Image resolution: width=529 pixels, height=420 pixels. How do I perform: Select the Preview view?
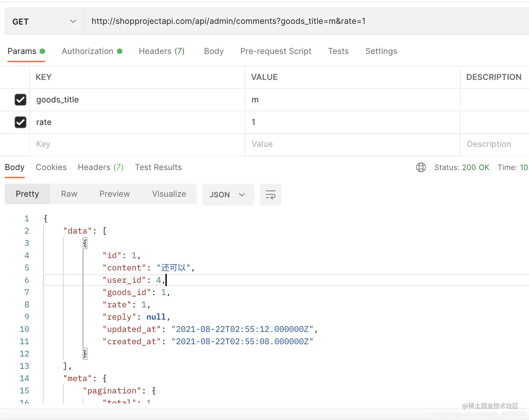[x=115, y=194]
